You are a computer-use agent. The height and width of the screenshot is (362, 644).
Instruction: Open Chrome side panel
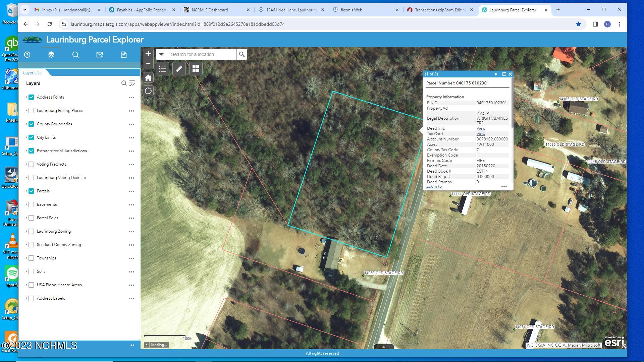click(595, 24)
